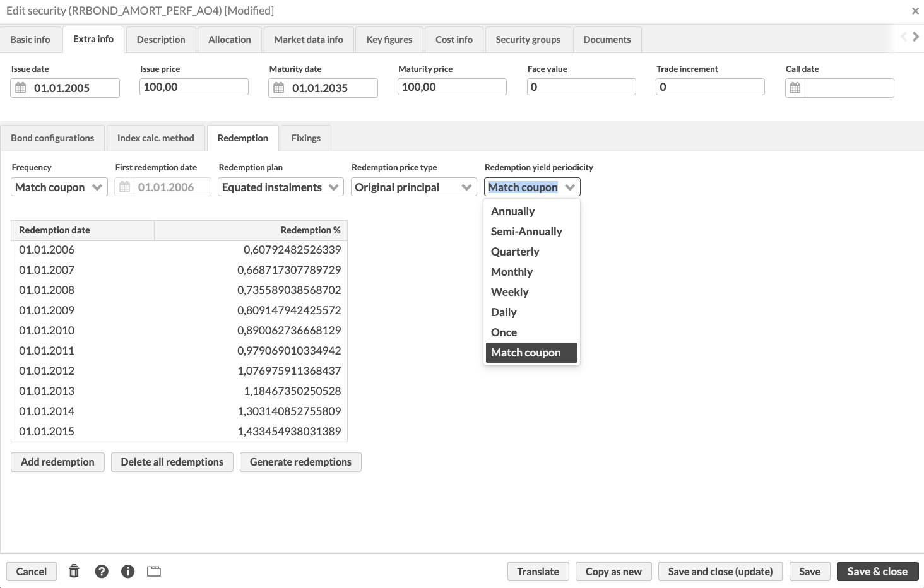The width and height of the screenshot is (924, 588).
Task: Open the Maturity date calendar picker
Action: coord(278,88)
